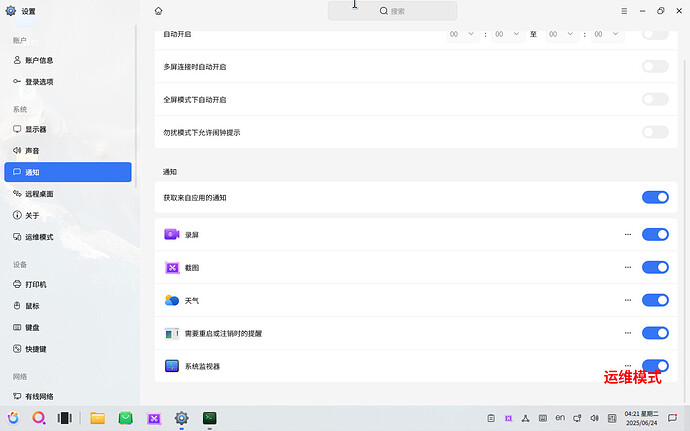
Task: Disable notifications for 系统监视器
Action: click(655, 365)
